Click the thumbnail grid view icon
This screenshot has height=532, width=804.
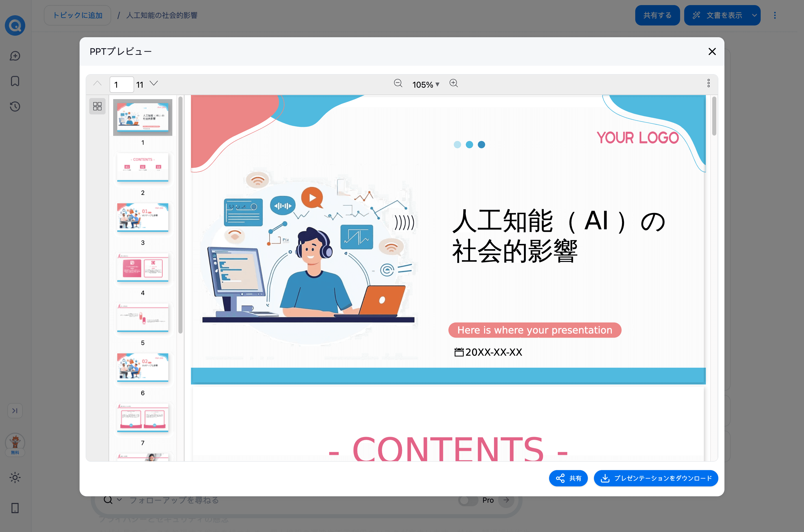tap(97, 106)
